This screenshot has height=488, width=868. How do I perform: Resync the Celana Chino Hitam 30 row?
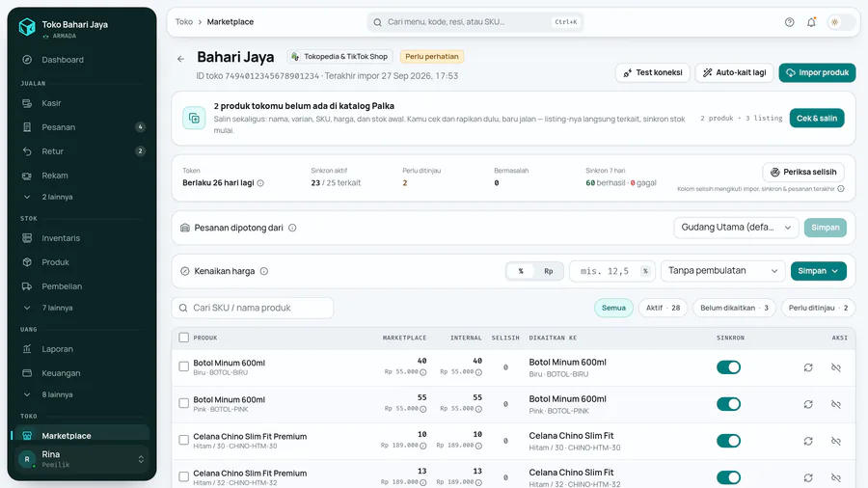click(x=808, y=441)
